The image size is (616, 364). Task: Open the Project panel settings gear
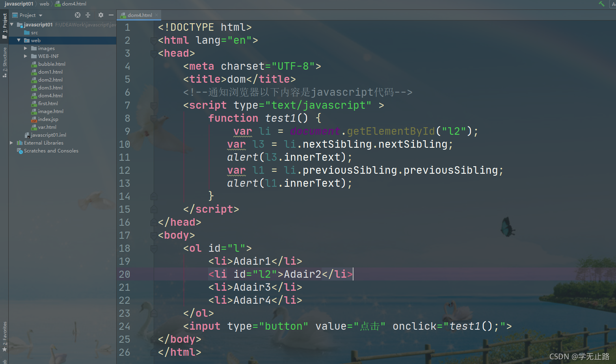[101, 15]
